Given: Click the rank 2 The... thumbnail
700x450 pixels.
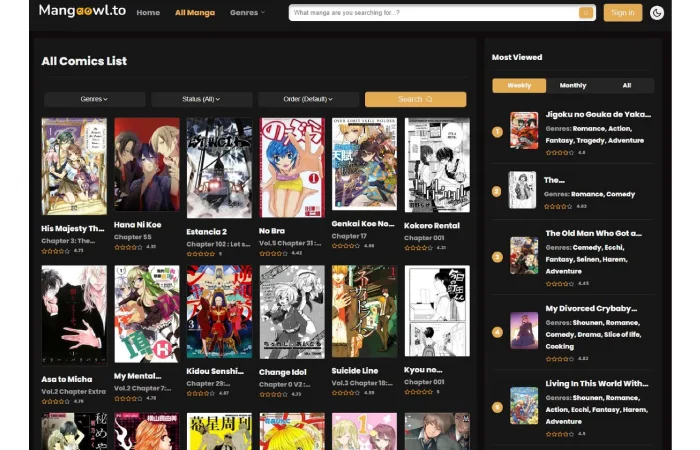Looking at the screenshot, I should [522, 190].
